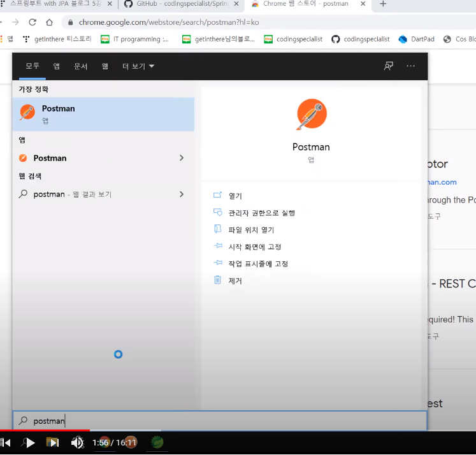Choose 제거 to uninstall Postman
The height and width of the screenshot is (455, 476).
coord(235,281)
